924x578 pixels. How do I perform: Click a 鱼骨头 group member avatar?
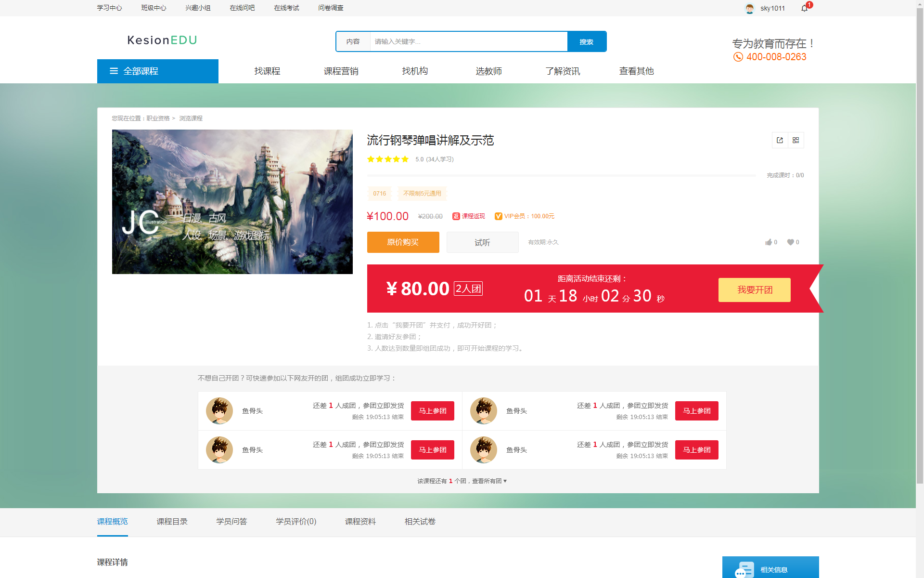coord(219,410)
